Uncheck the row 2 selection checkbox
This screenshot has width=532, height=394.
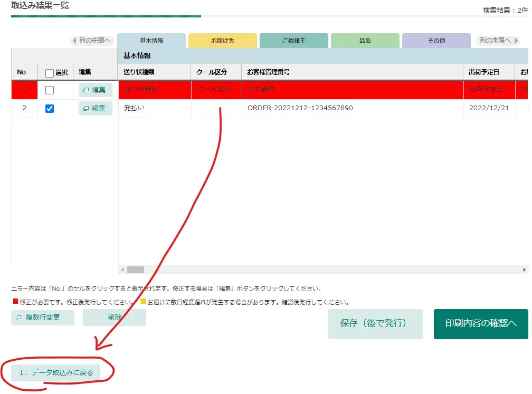click(50, 109)
